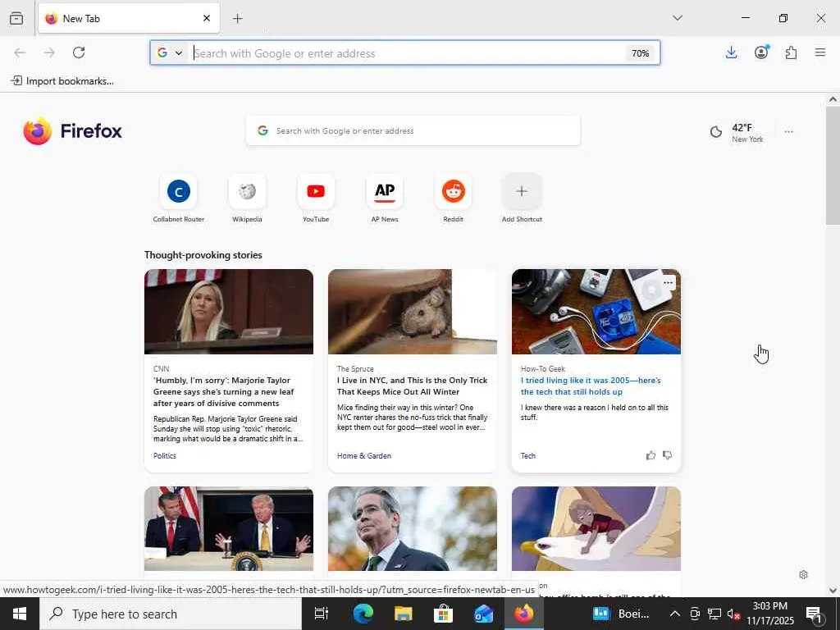
Task: Read the Marjorie Taylor Greene CNN headline
Action: coord(223,391)
